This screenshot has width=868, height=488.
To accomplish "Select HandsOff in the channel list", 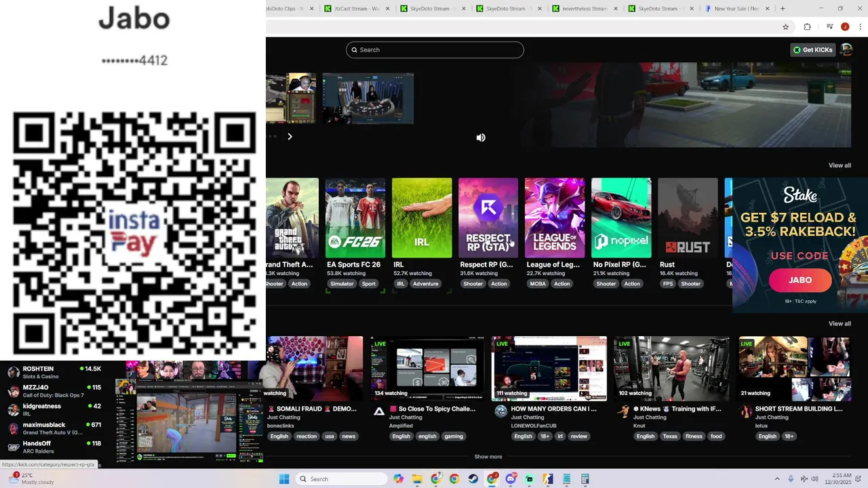I will (x=54, y=447).
